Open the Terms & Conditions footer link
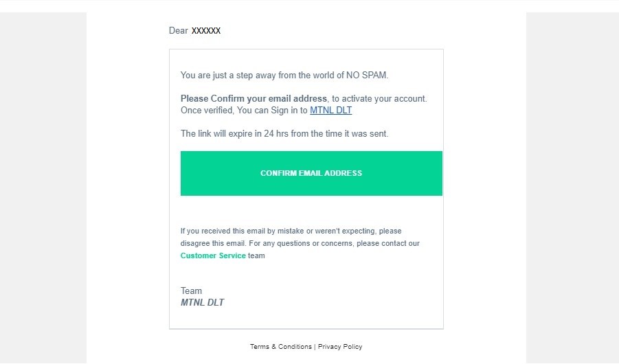 coord(281,346)
